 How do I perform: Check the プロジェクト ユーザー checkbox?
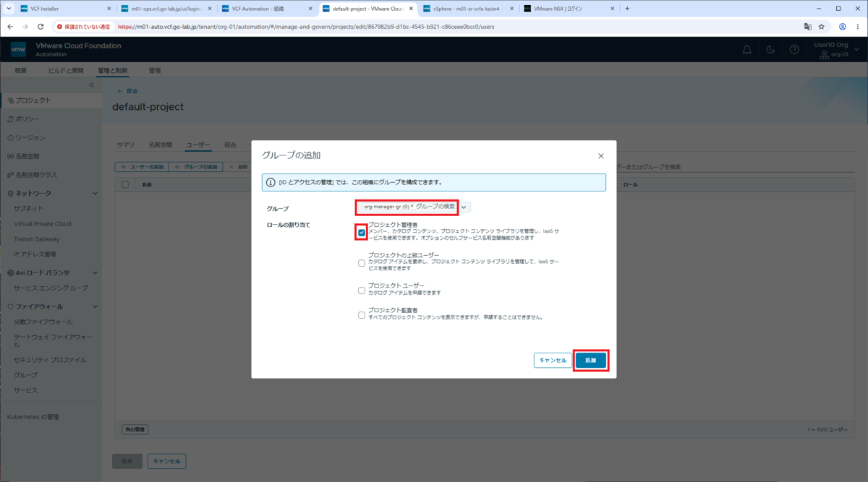tap(362, 291)
